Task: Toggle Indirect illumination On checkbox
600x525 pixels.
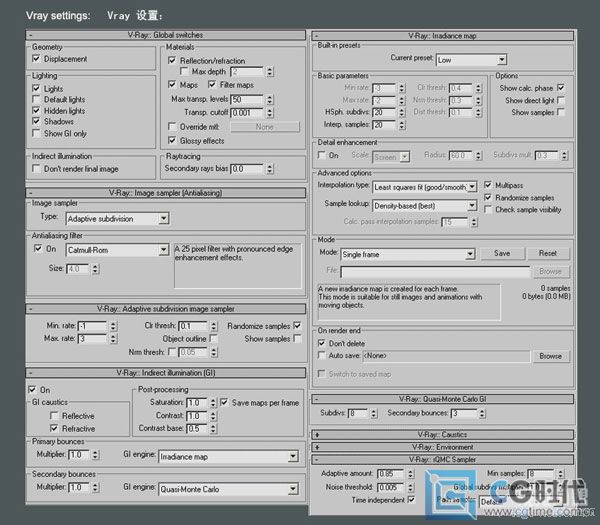Action: pyautogui.click(x=32, y=390)
